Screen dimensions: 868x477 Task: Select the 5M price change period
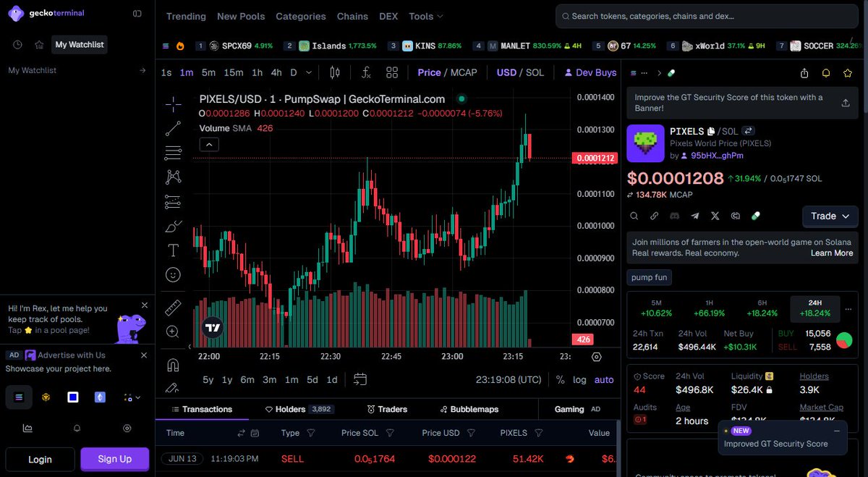tap(656, 308)
